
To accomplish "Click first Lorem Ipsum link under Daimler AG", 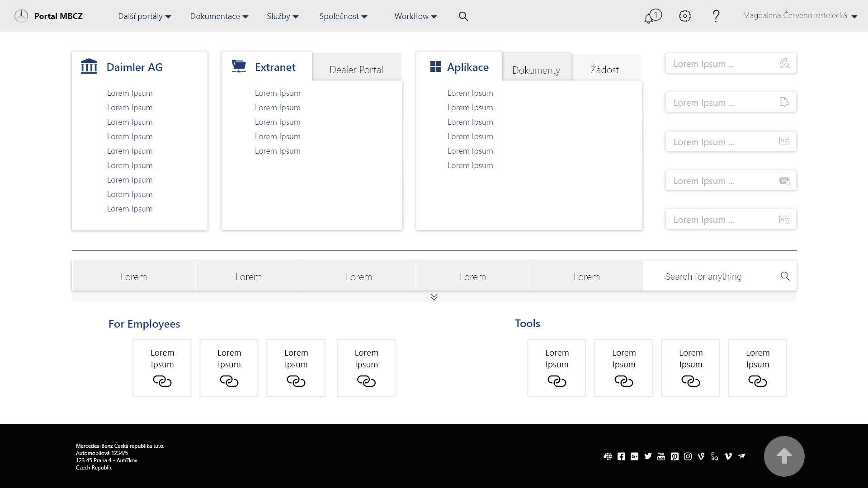I will click(130, 93).
